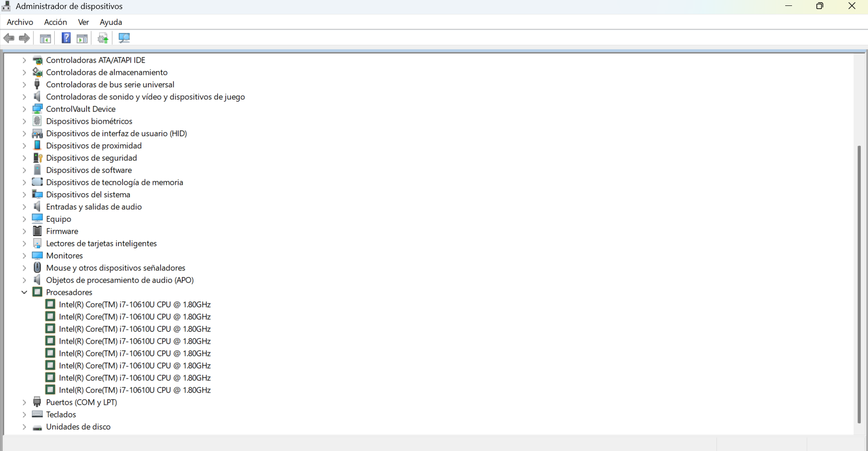
Task: Open the Ayuda menu
Action: (111, 22)
